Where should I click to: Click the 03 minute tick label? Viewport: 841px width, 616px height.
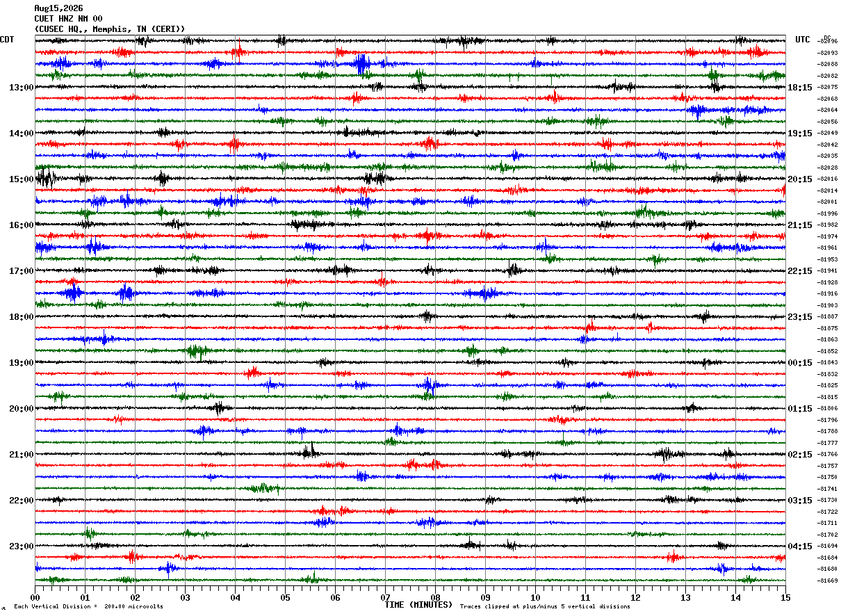pyautogui.click(x=185, y=597)
